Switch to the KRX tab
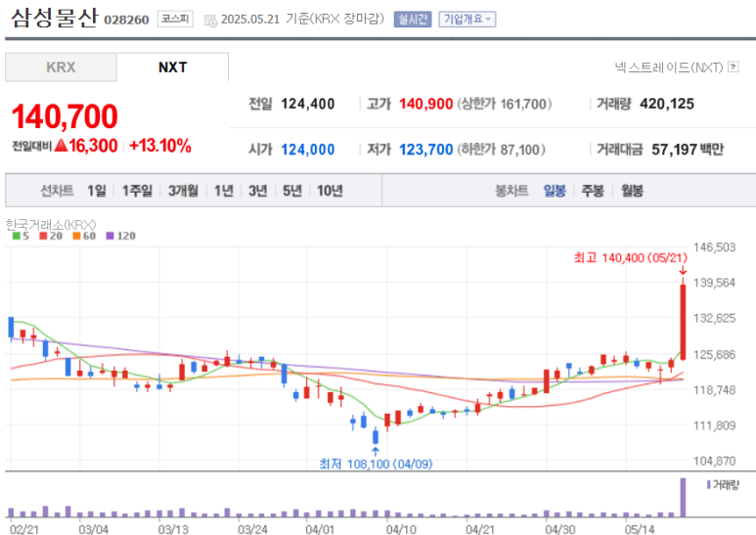 61,67
